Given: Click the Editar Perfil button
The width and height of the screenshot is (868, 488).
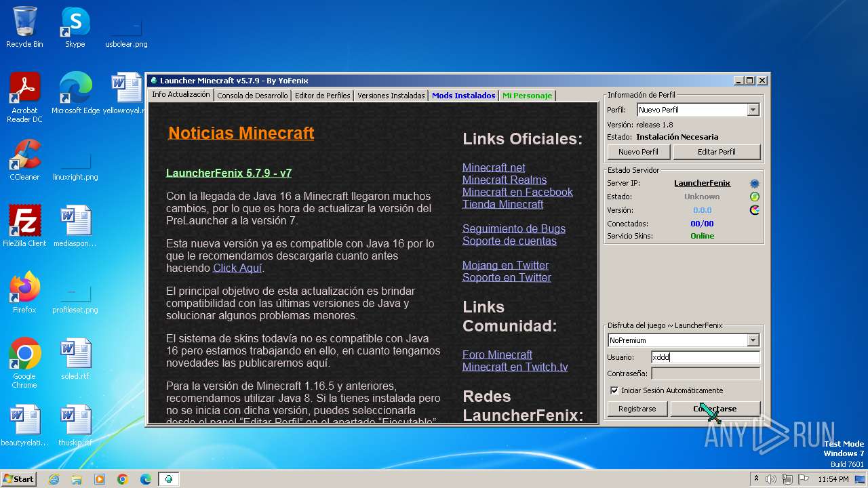Looking at the screenshot, I should pos(717,152).
